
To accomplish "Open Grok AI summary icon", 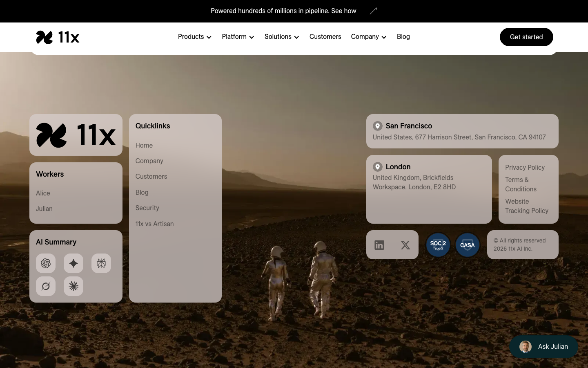I will pos(46,286).
